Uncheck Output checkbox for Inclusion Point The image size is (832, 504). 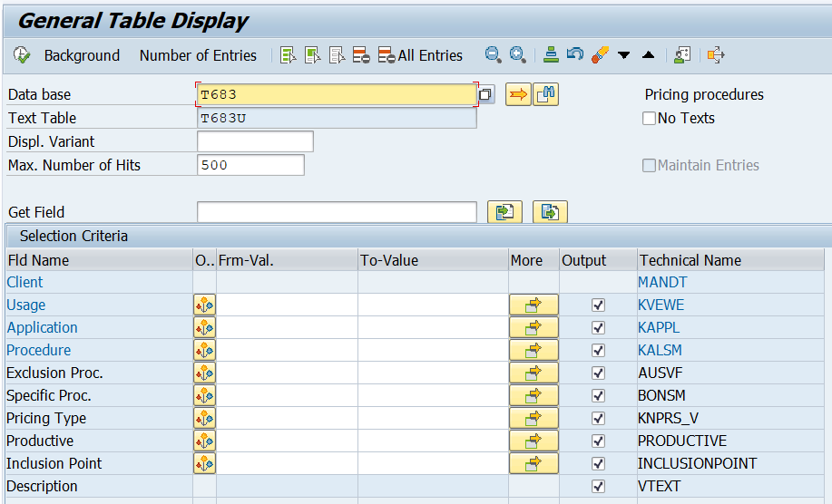coord(598,464)
